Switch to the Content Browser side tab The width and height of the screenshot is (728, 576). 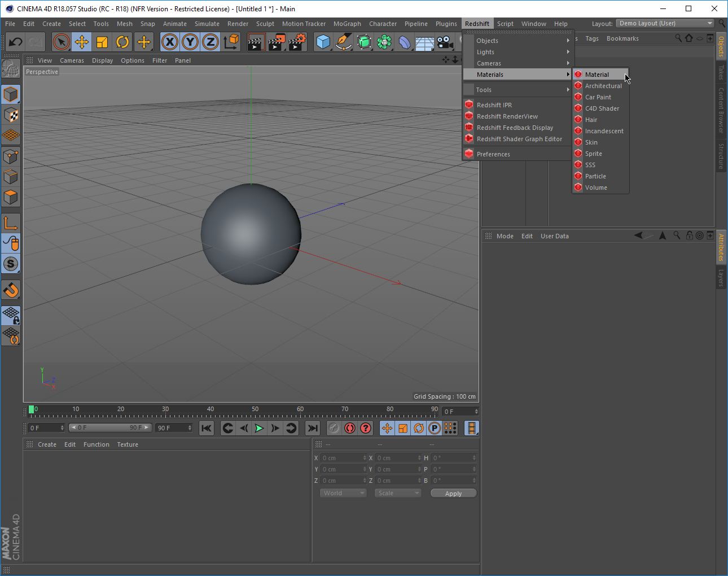[x=721, y=110]
